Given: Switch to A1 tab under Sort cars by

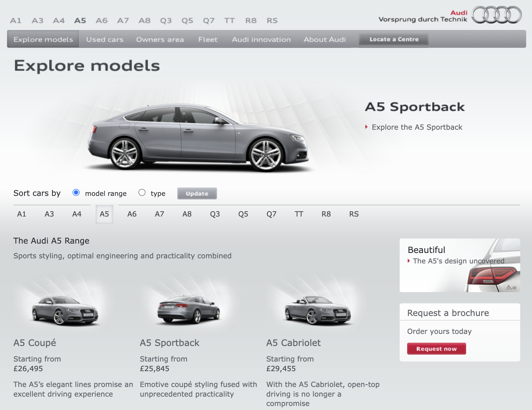Looking at the screenshot, I should pos(21,214).
